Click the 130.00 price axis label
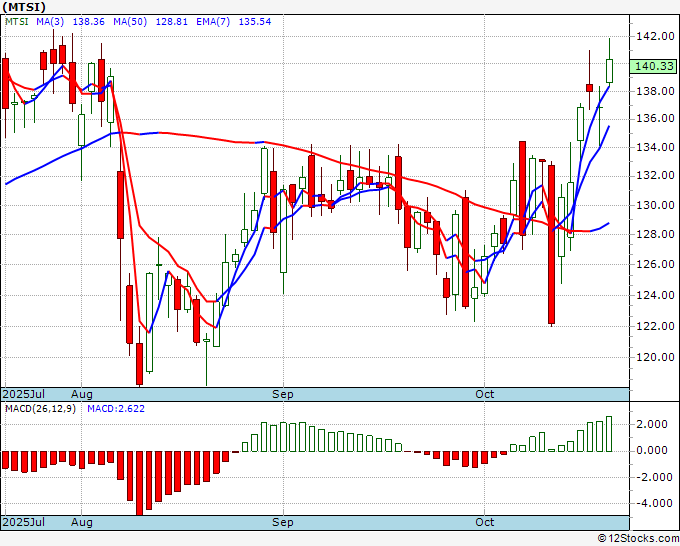Screen dimensions: 680x546 pos(655,205)
